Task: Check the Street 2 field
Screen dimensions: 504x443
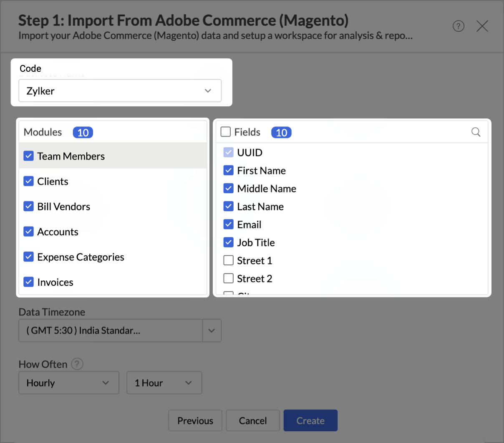Action: pyautogui.click(x=229, y=278)
